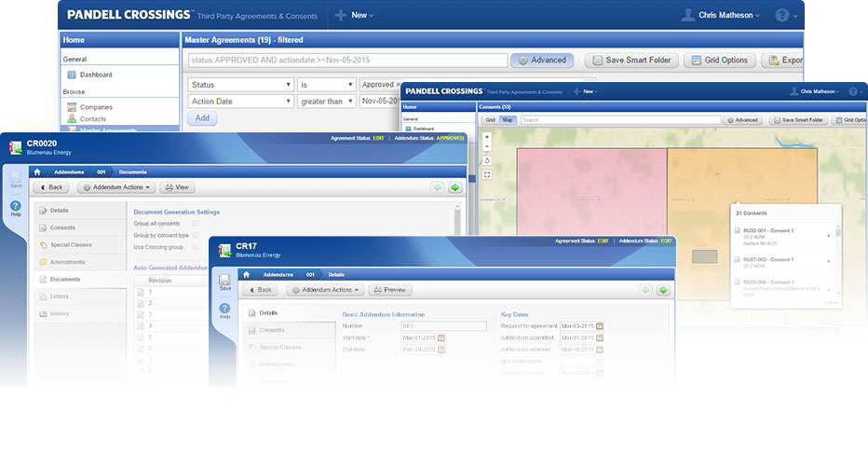
Task: Click the home breadcrumb icon in CR0020 window
Action: click(x=37, y=172)
